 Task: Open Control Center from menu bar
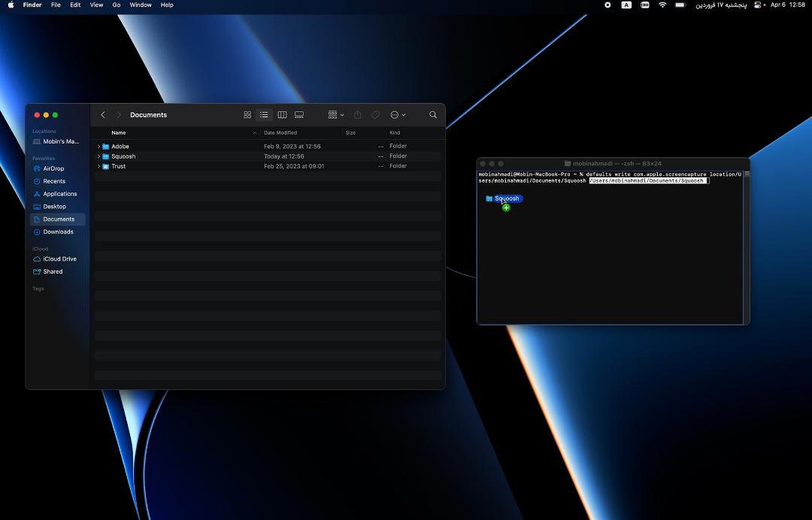(x=758, y=5)
